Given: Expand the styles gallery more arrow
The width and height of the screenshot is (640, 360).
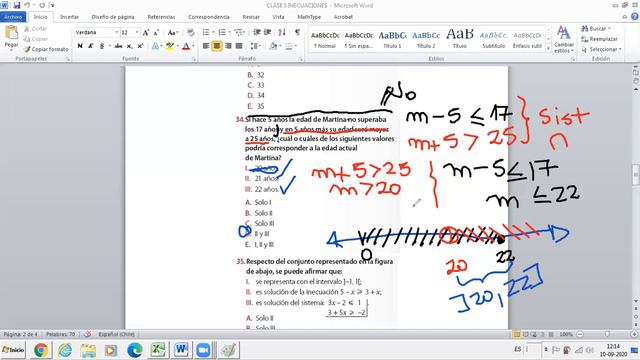Looking at the screenshot, I should pos(548,49).
